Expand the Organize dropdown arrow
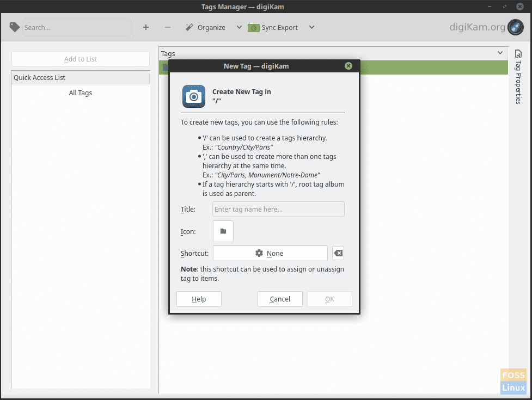 (x=239, y=27)
